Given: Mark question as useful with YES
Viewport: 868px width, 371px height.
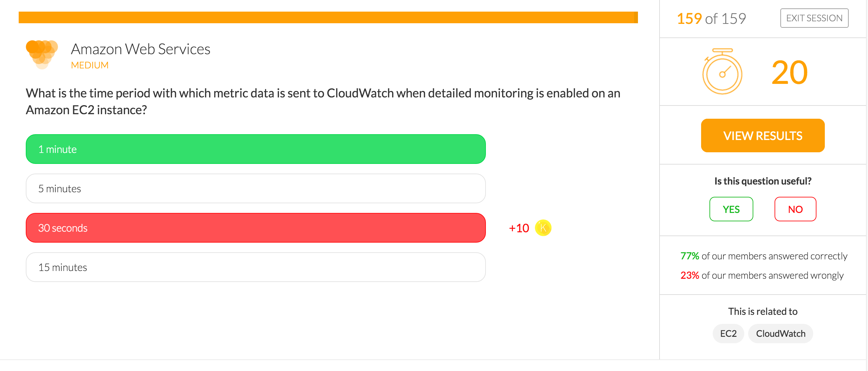Looking at the screenshot, I should [731, 209].
